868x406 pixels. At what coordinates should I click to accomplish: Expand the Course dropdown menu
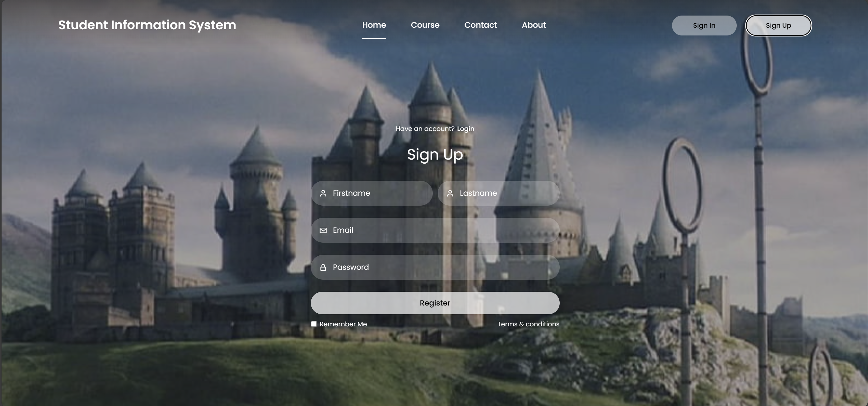point(425,25)
